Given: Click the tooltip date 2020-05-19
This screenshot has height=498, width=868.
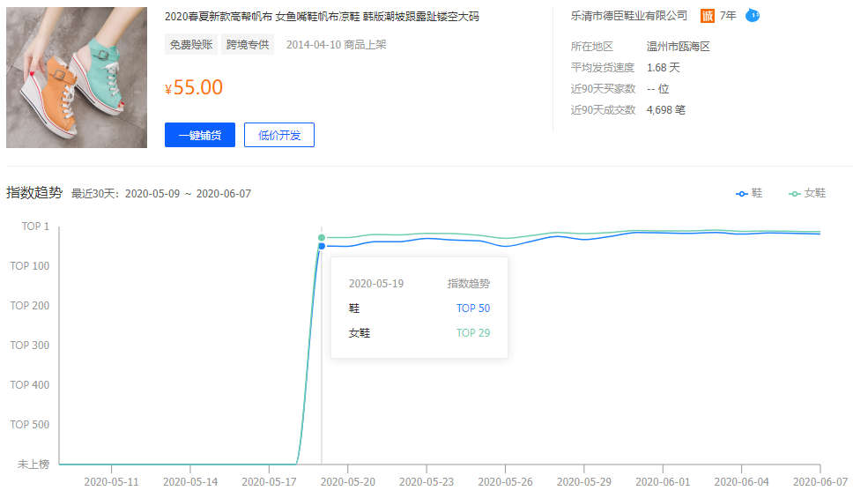Looking at the screenshot, I should coord(376,284).
